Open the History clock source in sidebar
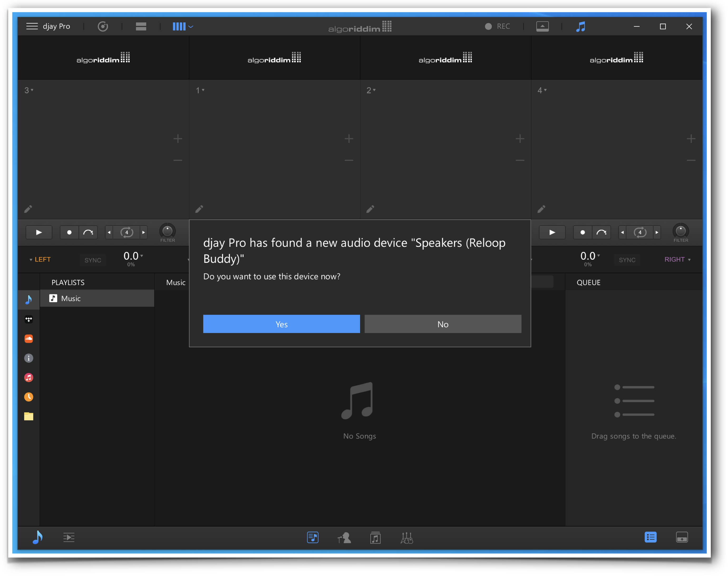 (29, 397)
